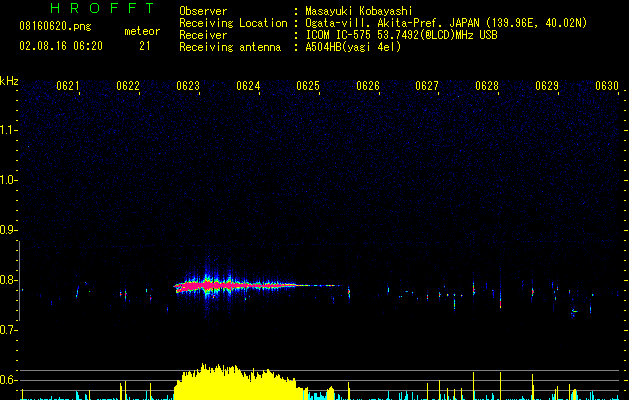This screenshot has width=629, height=400.
Task: Click the 0.8 kHz axis label
Action: [x=9, y=280]
